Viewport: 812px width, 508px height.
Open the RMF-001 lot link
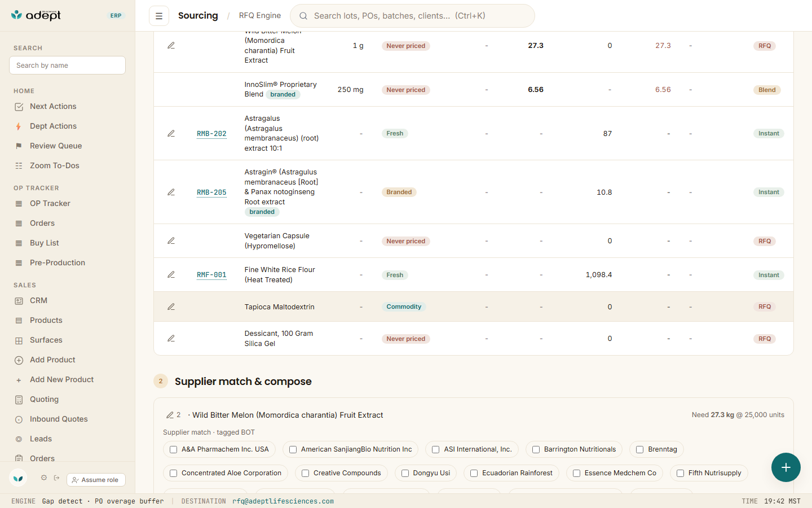[211, 275]
